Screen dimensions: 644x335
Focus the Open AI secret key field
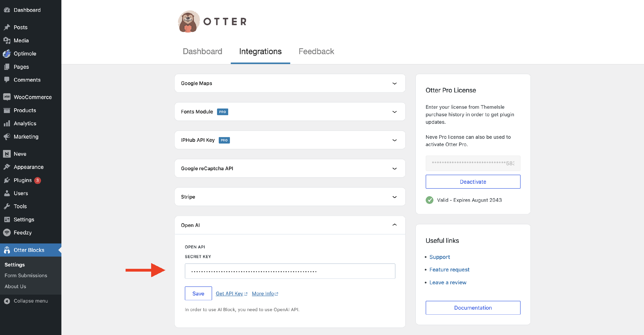coord(290,271)
